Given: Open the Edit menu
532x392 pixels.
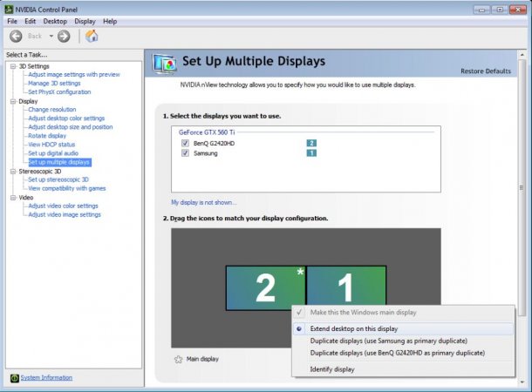Looking at the screenshot, I should pos(30,22).
